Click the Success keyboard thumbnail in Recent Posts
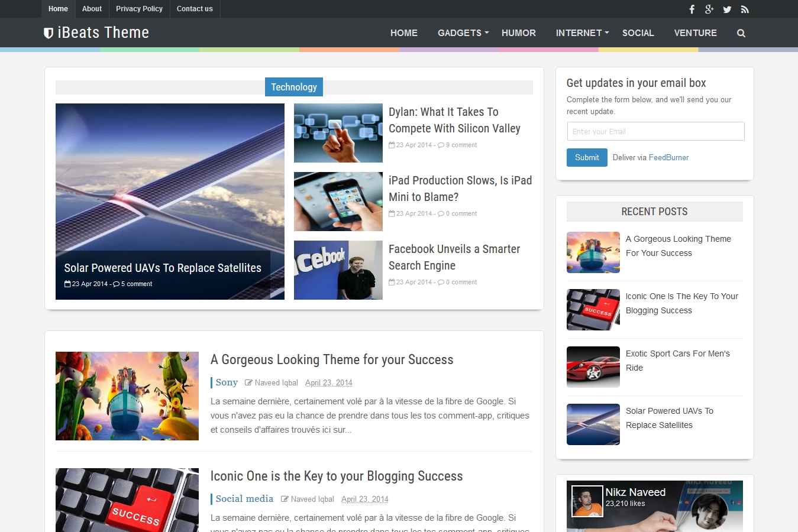This screenshot has width=798, height=532. tap(593, 310)
